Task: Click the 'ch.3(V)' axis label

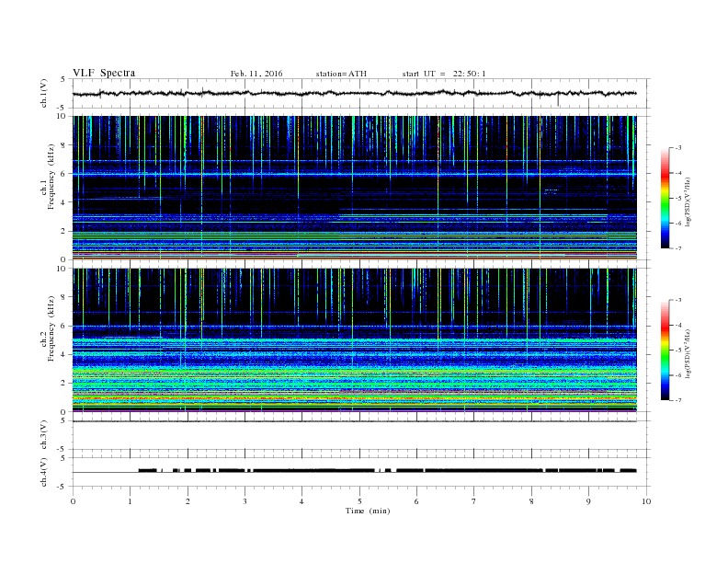Action: (x=43, y=435)
